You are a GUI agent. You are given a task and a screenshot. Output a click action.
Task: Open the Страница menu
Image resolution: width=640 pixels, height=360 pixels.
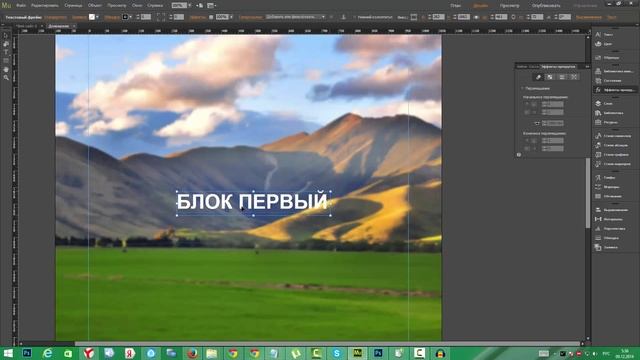coord(73,5)
